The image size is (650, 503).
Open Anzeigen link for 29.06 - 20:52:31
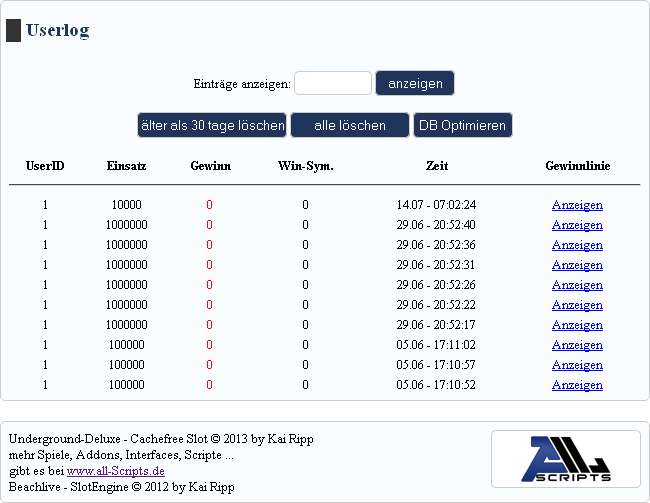(577, 265)
